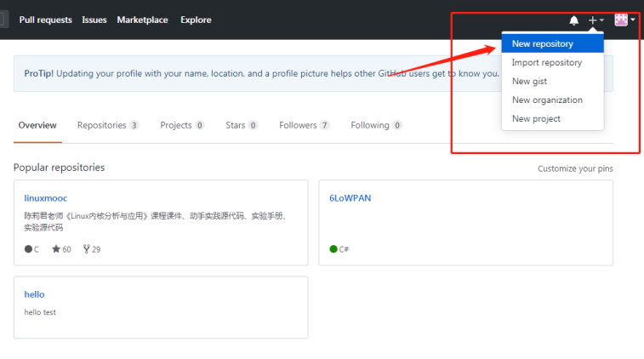
Task: Switch to the Overview tab
Action: tap(37, 125)
